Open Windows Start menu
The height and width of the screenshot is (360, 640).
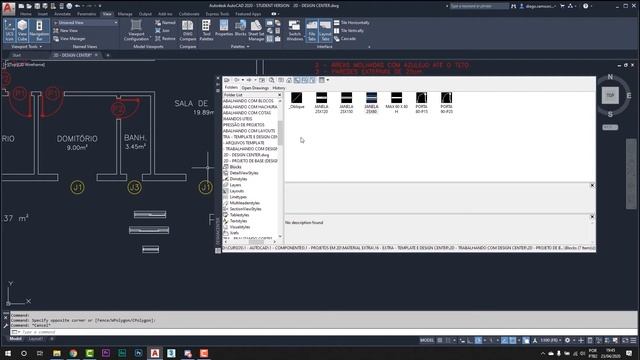click(x=8, y=353)
